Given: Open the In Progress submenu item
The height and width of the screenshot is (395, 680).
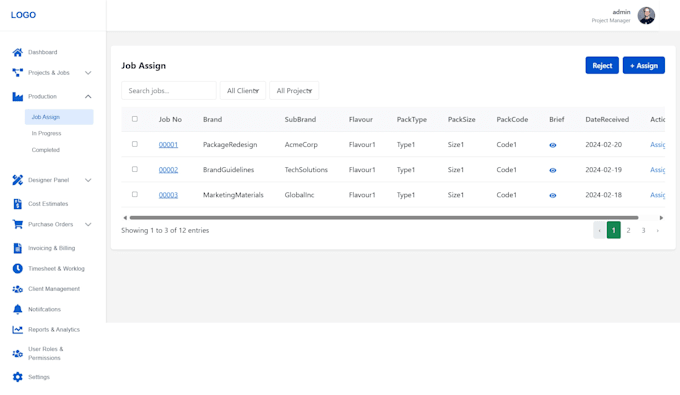Looking at the screenshot, I should [x=46, y=134].
